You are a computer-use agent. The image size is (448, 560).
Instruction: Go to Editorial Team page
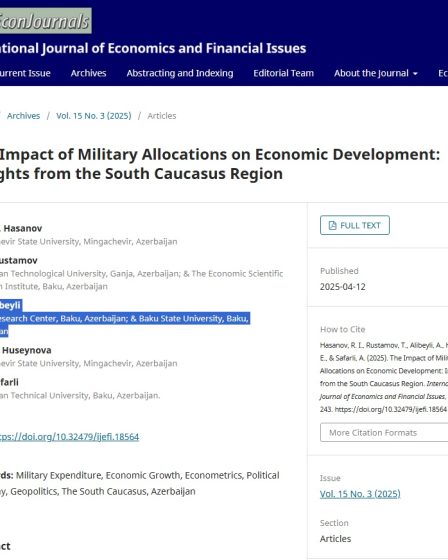coord(283,73)
